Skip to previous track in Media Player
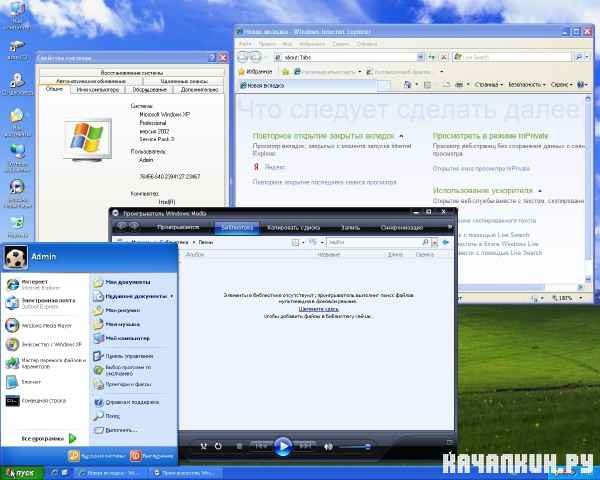Image resolution: width=600 pixels, height=480 pixels. [x=261, y=446]
